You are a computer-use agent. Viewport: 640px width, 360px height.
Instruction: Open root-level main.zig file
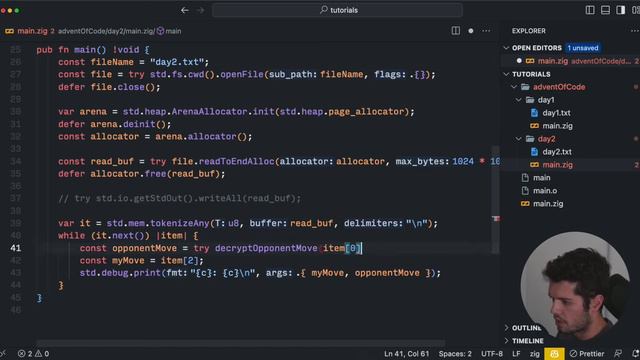point(548,204)
